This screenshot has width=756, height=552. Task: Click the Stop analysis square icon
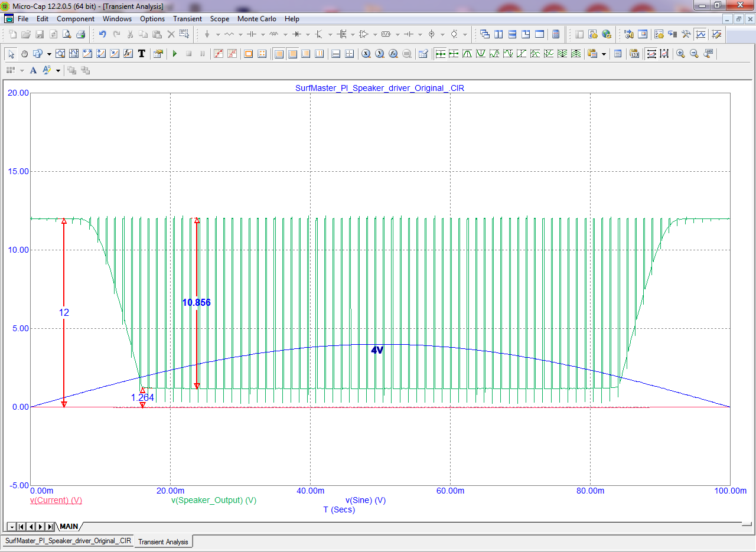pyautogui.click(x=188, y=54)
